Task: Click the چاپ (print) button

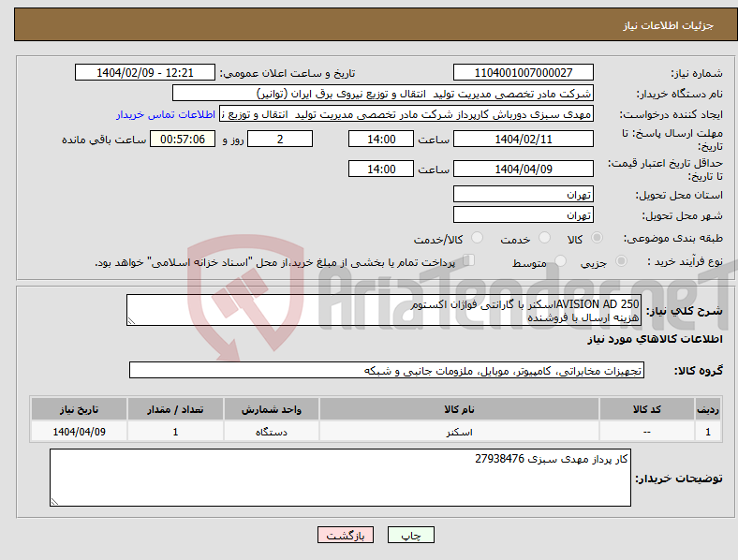Action: click(x=410, y=535)
